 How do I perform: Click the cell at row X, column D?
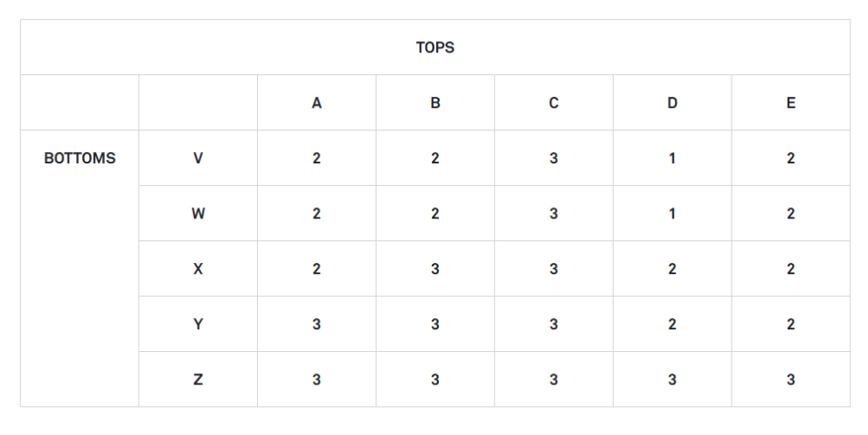coord(672,269)
